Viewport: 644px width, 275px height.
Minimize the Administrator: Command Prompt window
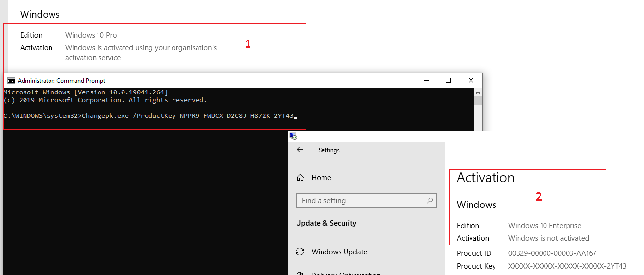[426, 80]
